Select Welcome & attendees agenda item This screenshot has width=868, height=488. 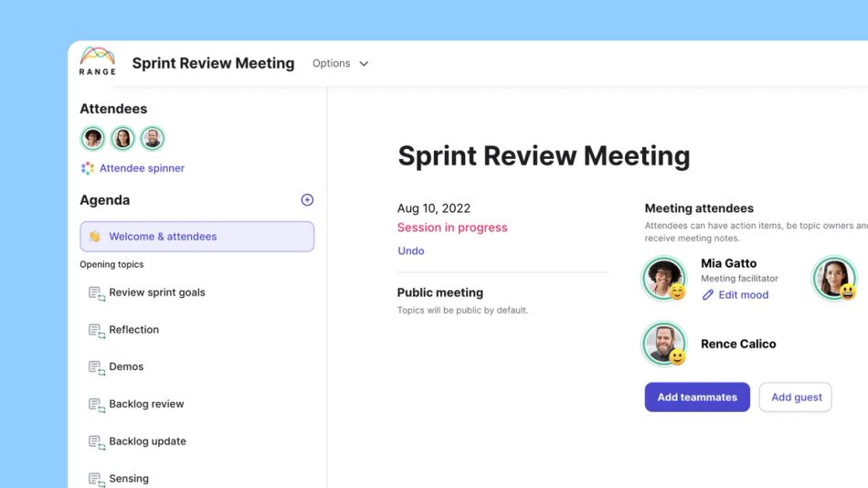tap(197, 237)
